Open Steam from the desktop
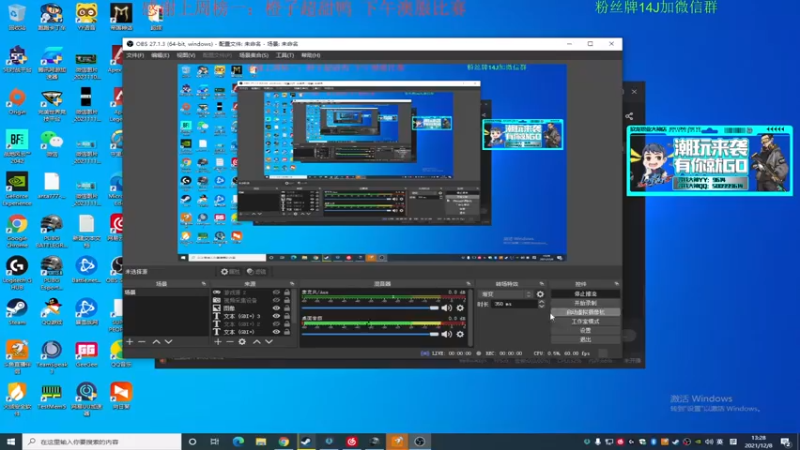The height and width of the screenshot is (450, 800). tap(17, 312)
